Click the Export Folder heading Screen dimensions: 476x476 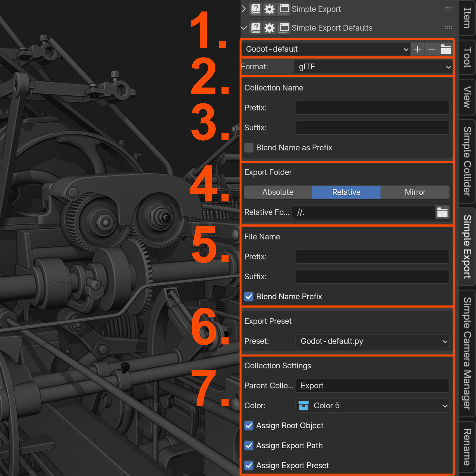268,172
